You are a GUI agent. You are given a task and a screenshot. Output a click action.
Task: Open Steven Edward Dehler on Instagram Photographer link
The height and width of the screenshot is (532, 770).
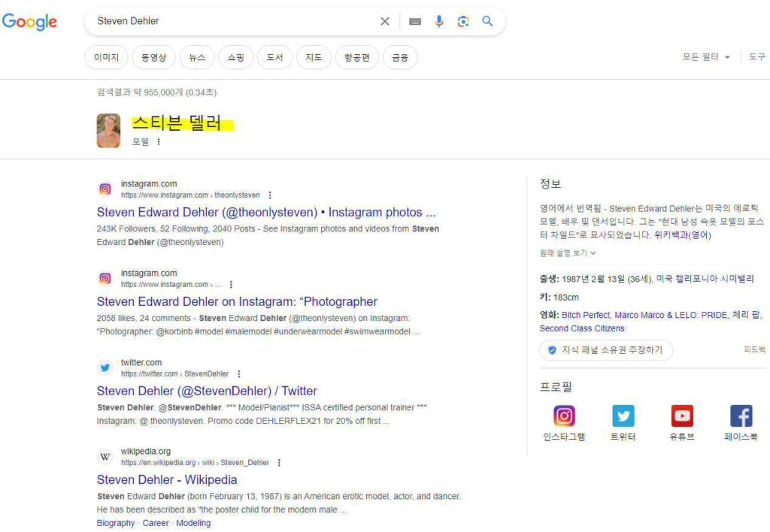[x=237, y=301]
